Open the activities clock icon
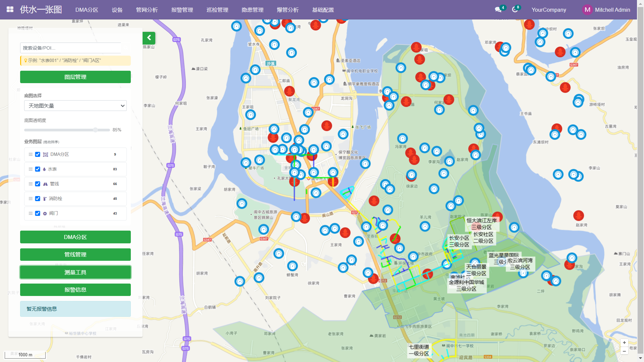Viewport: 644px width, 362px height. coord(515,10)
